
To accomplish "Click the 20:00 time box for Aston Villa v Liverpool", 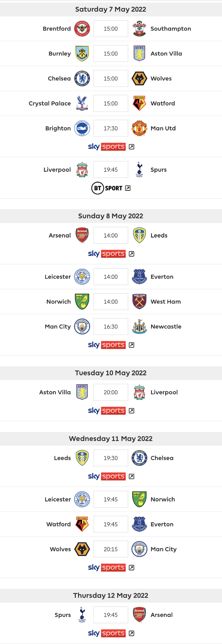I will coord(111,392).
